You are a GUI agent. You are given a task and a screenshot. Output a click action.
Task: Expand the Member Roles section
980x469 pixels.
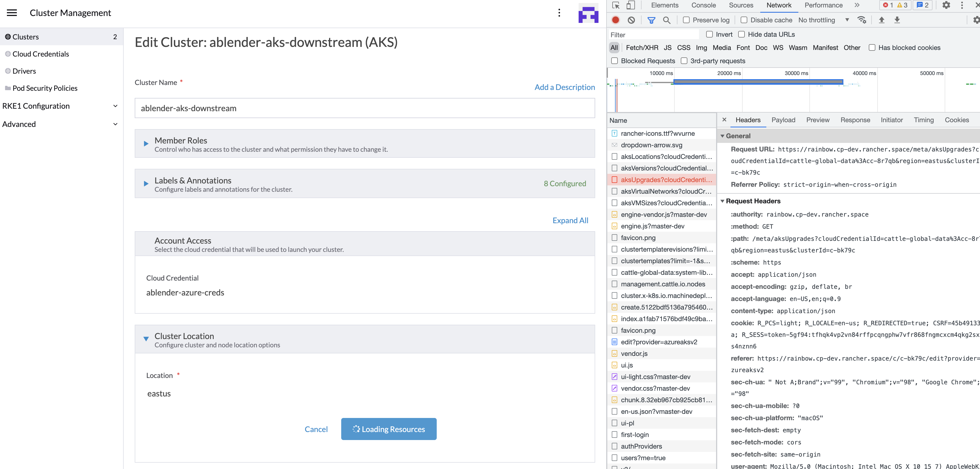tap(146, 144)
